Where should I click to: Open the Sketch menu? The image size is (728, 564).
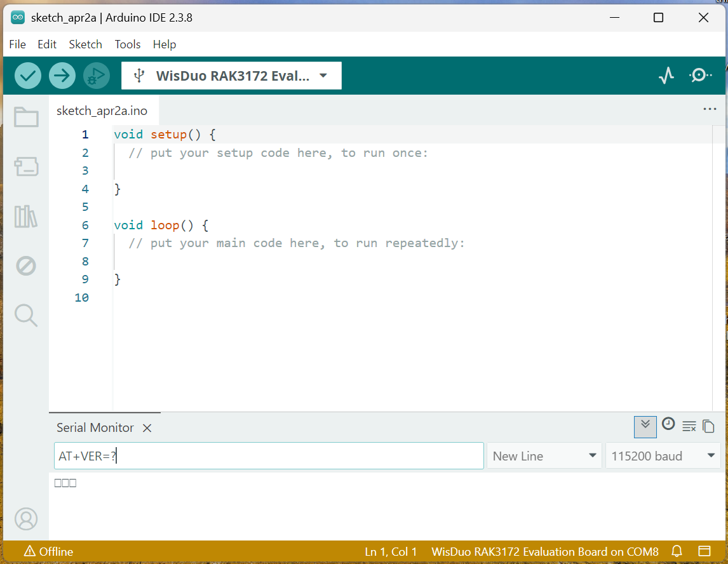(x=85, y=44)
